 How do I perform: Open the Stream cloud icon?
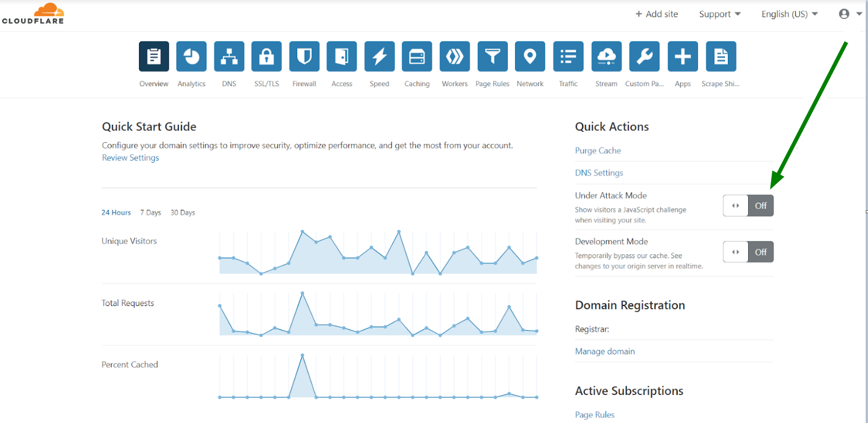click(606, 57)
